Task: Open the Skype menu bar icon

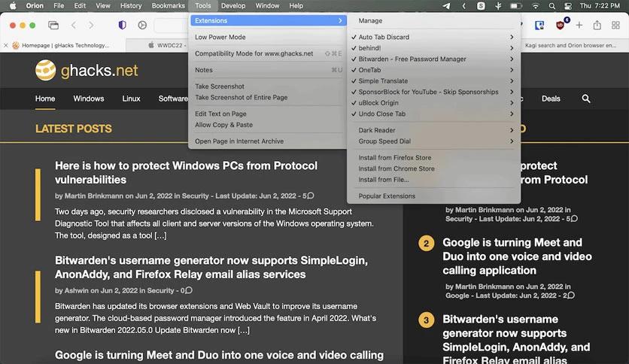Action: click(x=481, y=5)
